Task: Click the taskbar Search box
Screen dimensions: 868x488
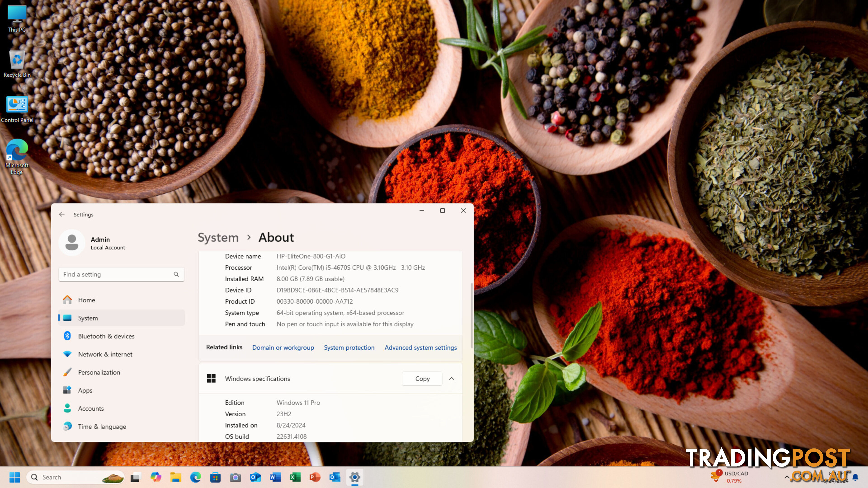Action: pyautogui.click(x=75, y=477)
